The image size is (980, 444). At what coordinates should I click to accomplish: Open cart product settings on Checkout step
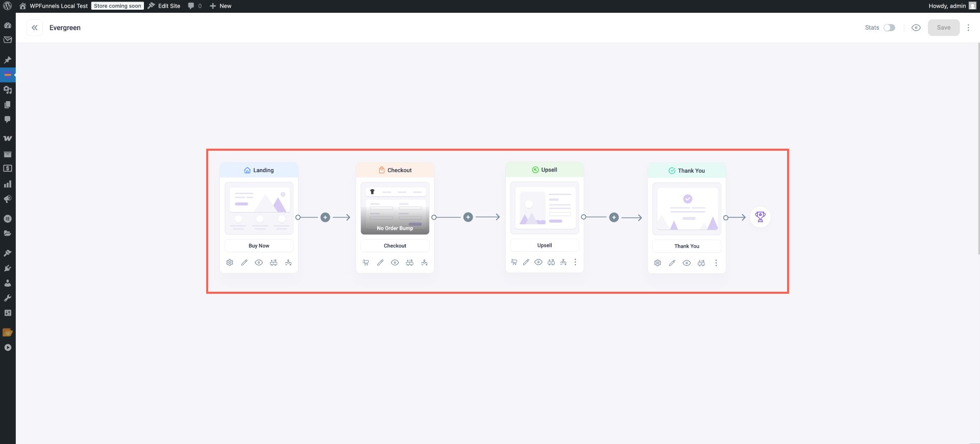click(x=365, y=263)
